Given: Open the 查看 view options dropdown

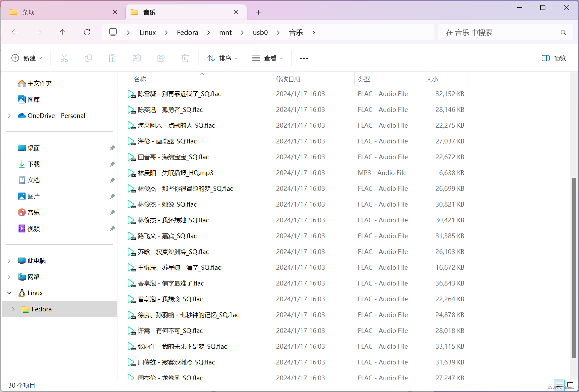Looking at the screenshot, I should pos(267,58).
